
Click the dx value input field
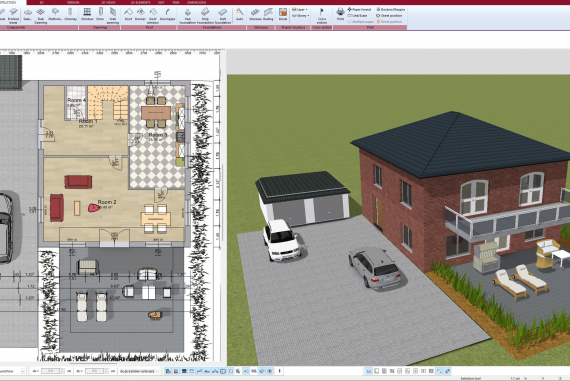click(x=50, y=371)
